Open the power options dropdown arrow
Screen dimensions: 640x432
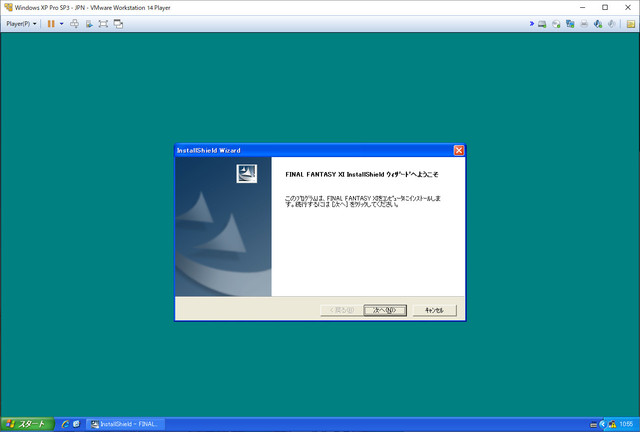(62, 24)
